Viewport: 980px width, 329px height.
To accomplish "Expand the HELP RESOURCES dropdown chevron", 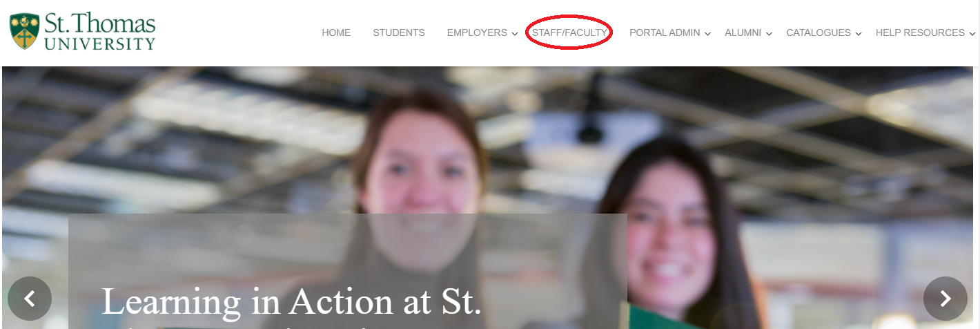I will click(972, 34).
